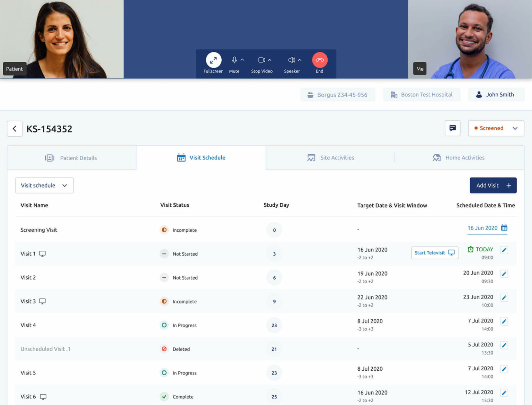This screenshot has width=532, height=405.
Task: Click the Screening Visit calendar icon
Action: point(504,228)
